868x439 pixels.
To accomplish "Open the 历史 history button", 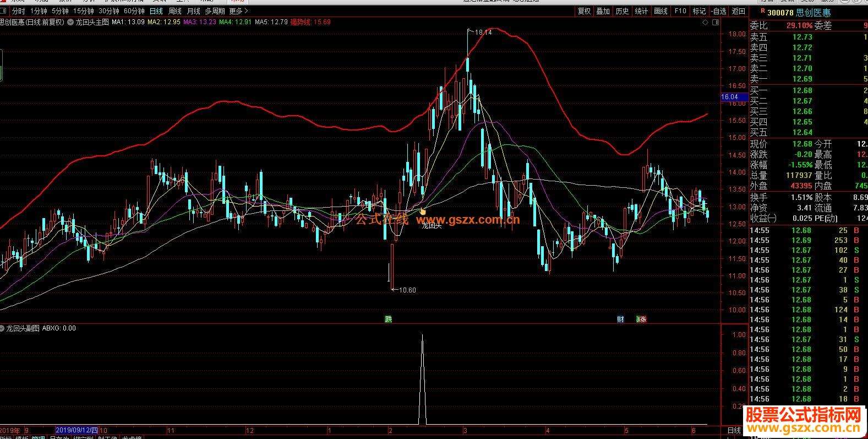I will [x=622, y=11].
